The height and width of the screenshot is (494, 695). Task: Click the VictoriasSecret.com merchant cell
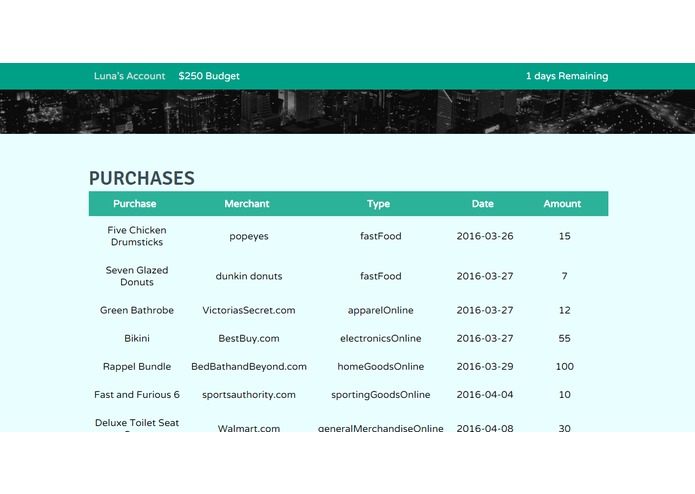point(249,310)
